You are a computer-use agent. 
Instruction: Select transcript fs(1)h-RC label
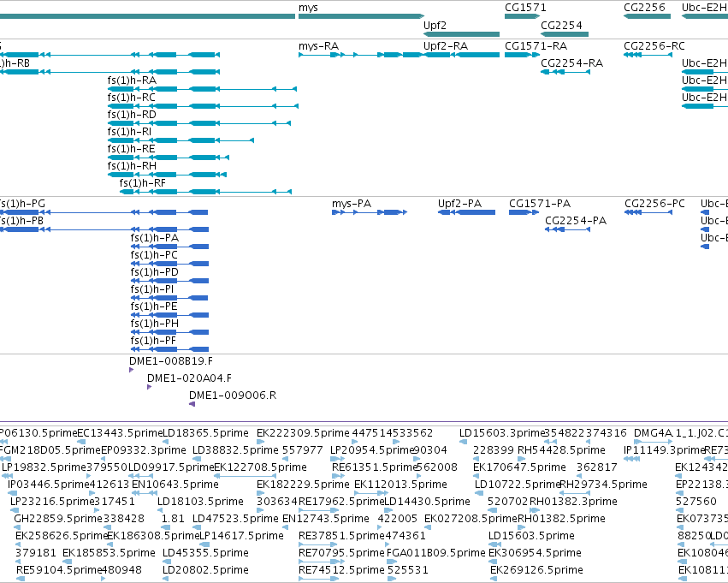132,98
